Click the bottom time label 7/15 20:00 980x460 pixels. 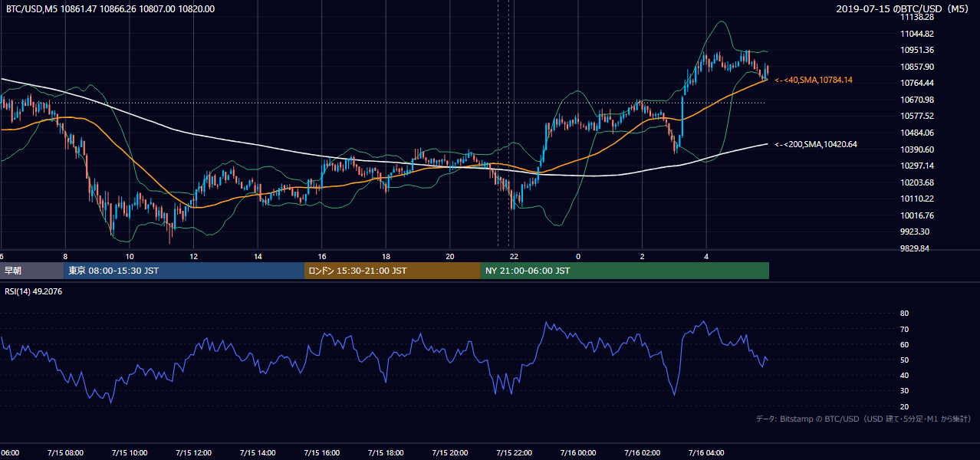[449, 453]
